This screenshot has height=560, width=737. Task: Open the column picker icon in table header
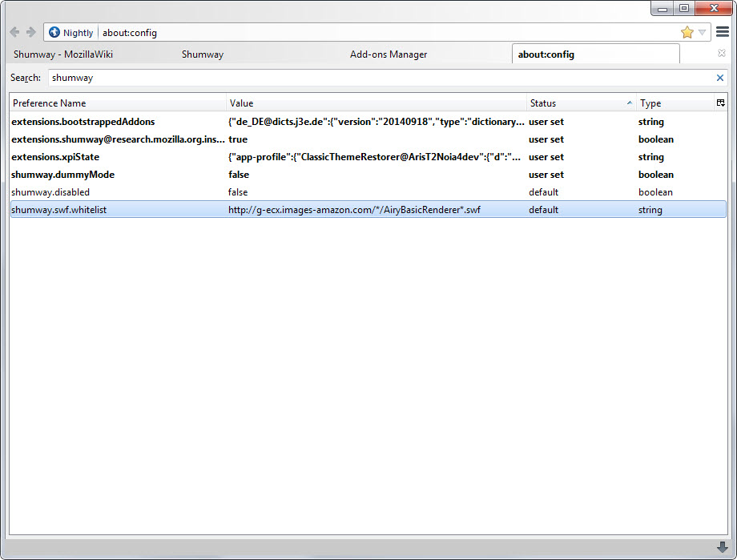click(x=720, y=103)
